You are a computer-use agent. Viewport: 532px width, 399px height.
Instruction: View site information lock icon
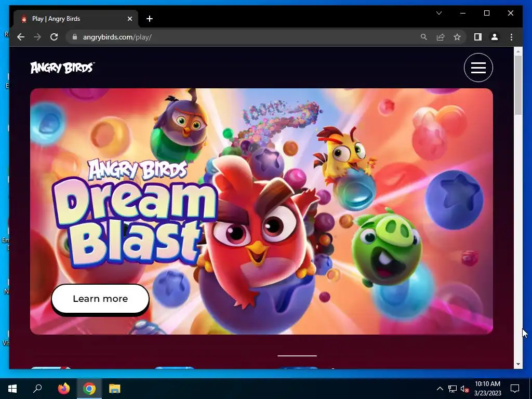point(75,37)
